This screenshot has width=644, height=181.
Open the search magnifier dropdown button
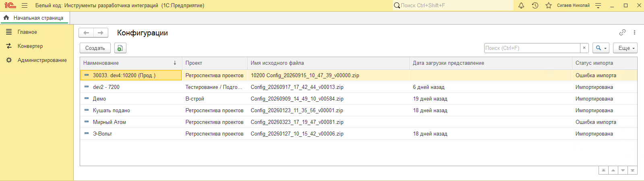(601, 48)
